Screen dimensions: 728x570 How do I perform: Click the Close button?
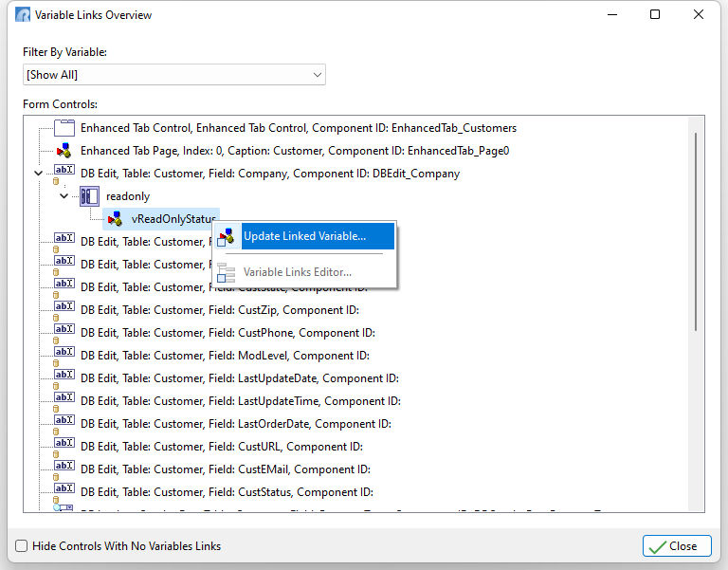[677, 546]
